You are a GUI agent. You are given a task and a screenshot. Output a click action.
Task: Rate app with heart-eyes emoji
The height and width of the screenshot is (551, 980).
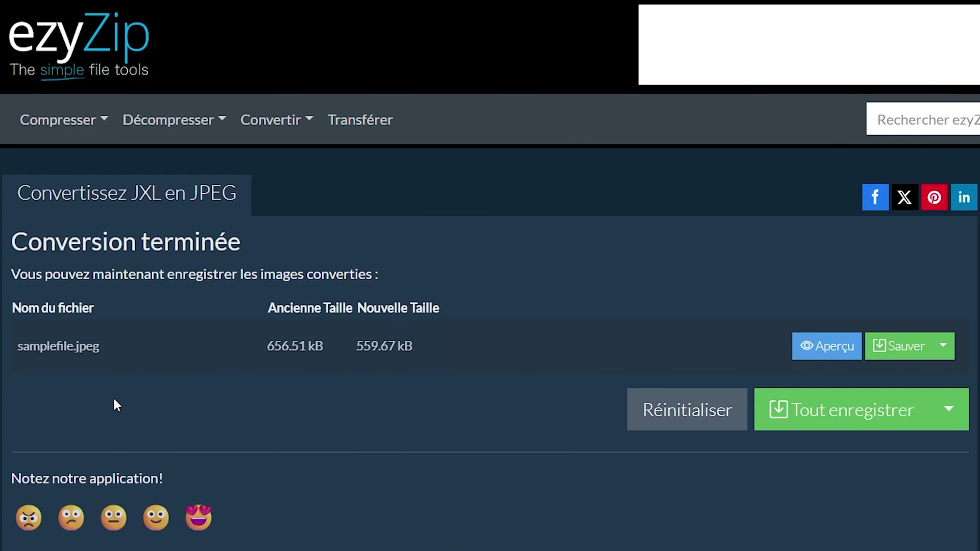(199, 517)
